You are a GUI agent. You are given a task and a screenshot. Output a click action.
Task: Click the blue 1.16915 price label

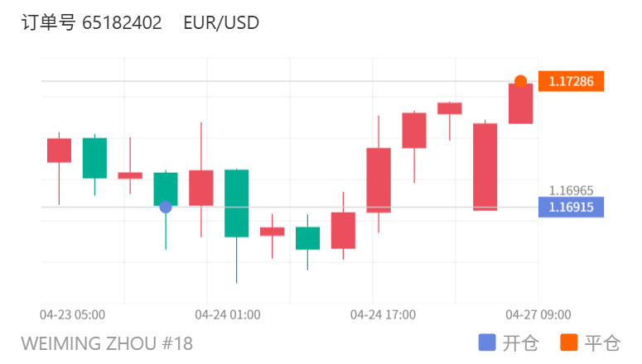[571, 207]
